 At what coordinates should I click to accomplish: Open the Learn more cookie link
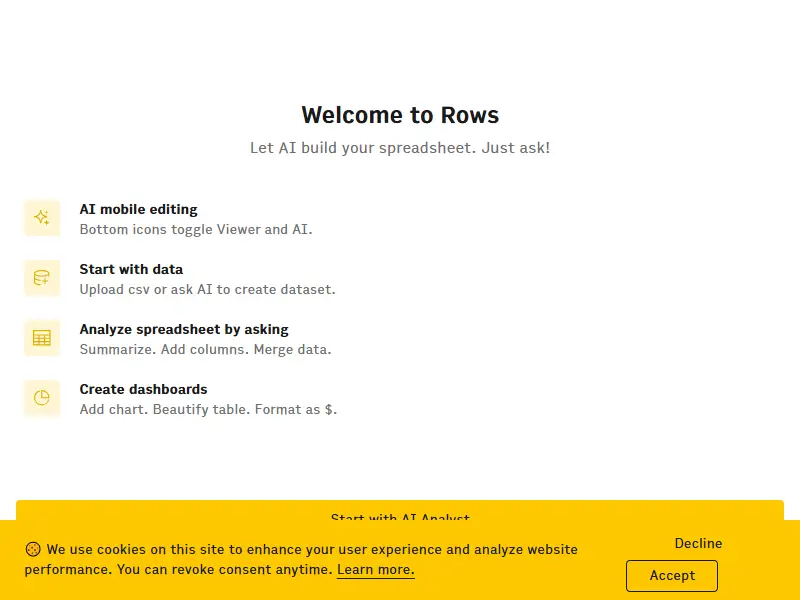[376, 569]
